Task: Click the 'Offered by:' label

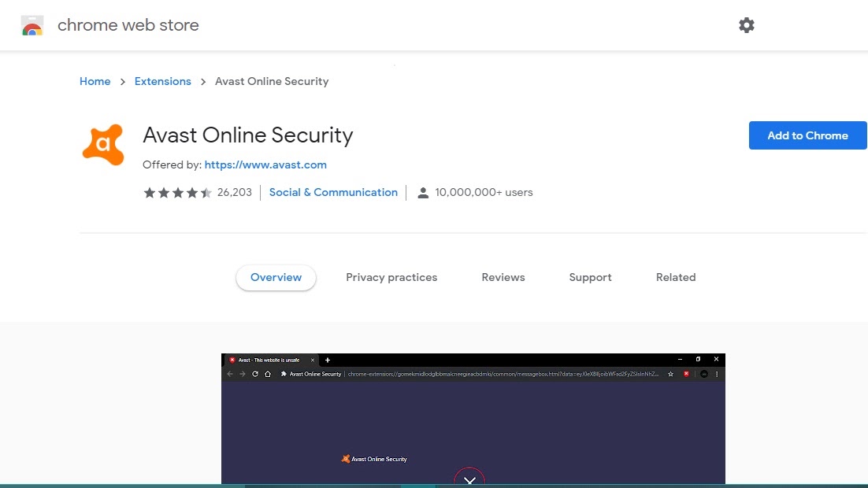Action: click(x=172, y=165)
